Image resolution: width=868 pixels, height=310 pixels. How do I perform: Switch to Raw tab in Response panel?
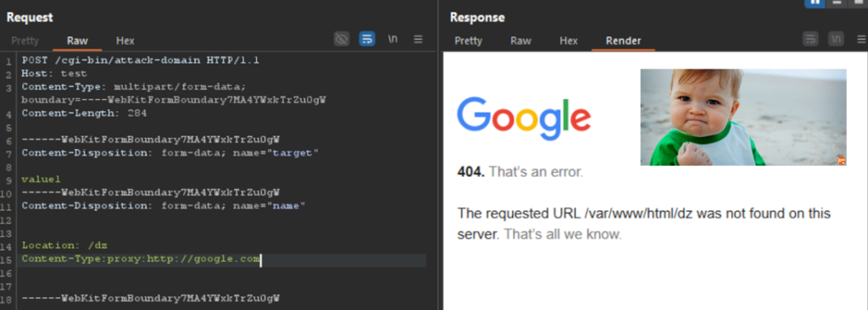[521, 41]
